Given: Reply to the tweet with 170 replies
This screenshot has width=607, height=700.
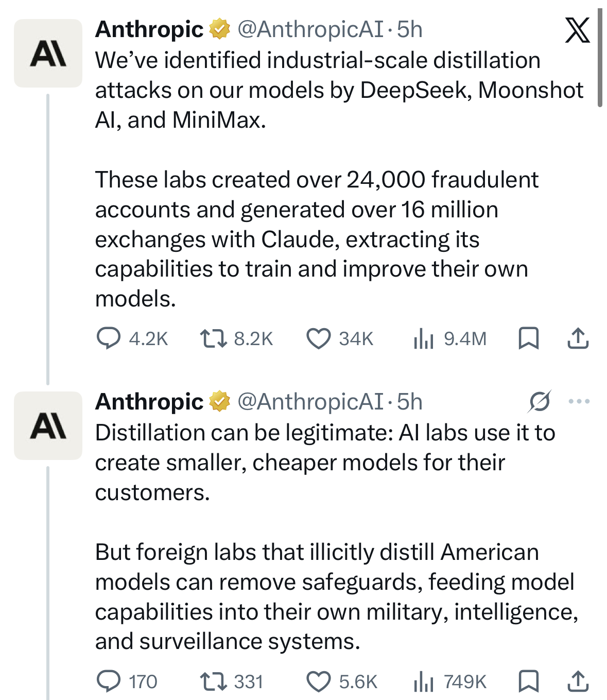Looking at the screenshot, I should coord(109,681).
